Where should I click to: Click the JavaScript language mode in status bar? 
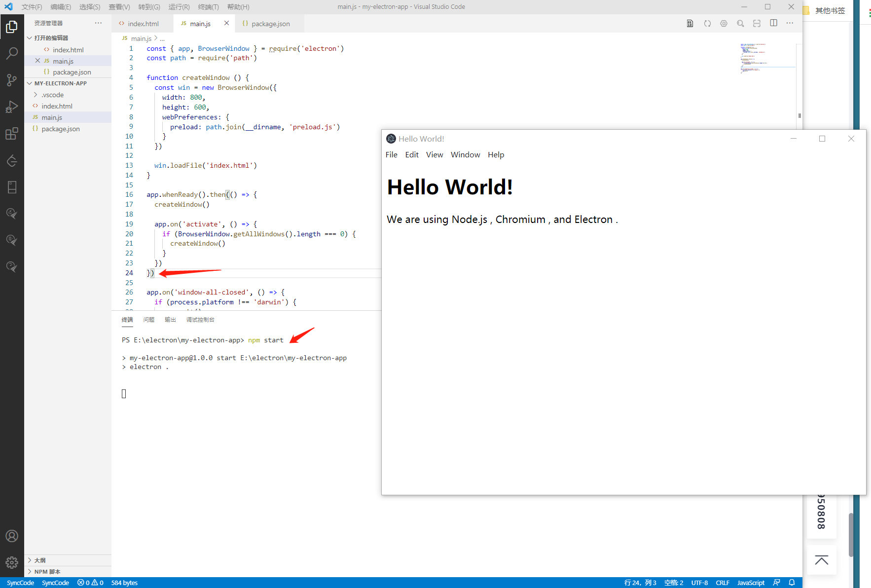(750, 583)
